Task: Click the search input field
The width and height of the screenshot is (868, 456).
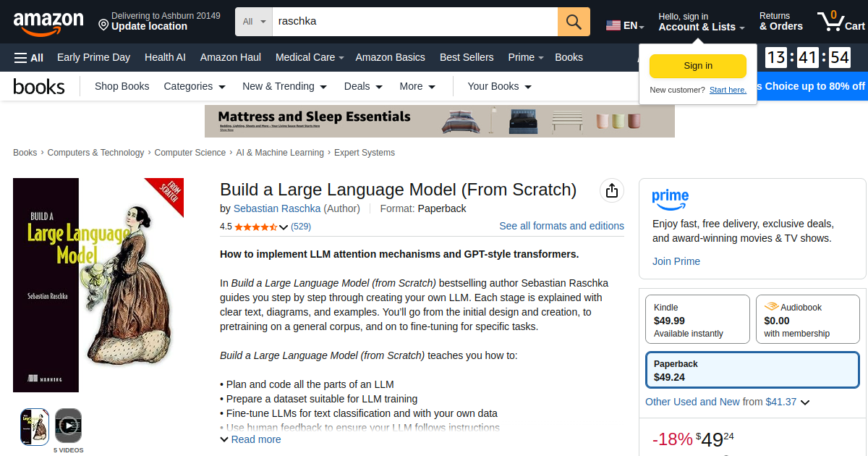Action: click(415, 22)
